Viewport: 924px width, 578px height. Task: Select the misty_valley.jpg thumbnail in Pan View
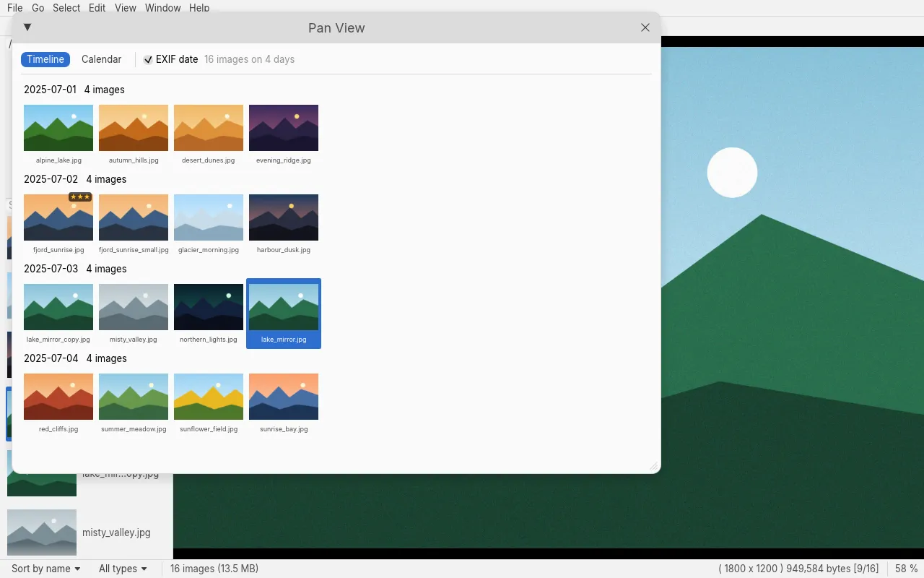click(x=134, y=307)
